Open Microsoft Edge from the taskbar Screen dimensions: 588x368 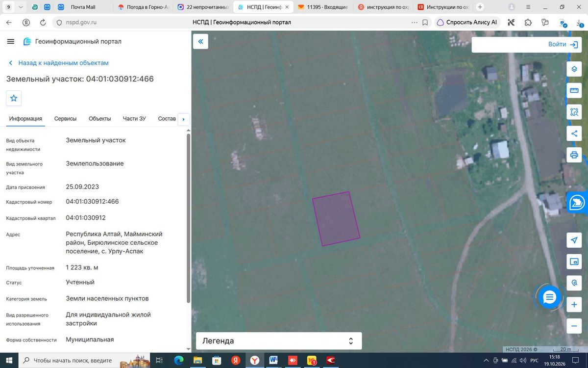point(178,360)
